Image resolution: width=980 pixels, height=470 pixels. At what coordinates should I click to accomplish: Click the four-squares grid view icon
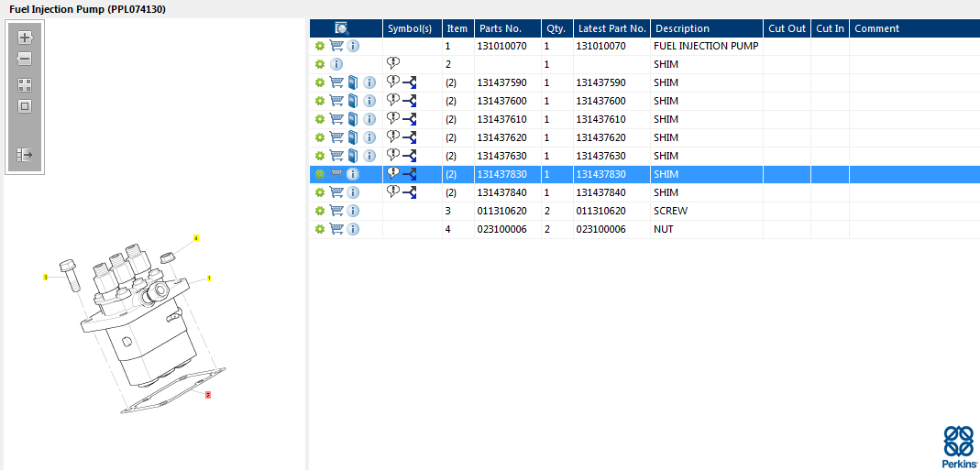(x=25, y=84)
